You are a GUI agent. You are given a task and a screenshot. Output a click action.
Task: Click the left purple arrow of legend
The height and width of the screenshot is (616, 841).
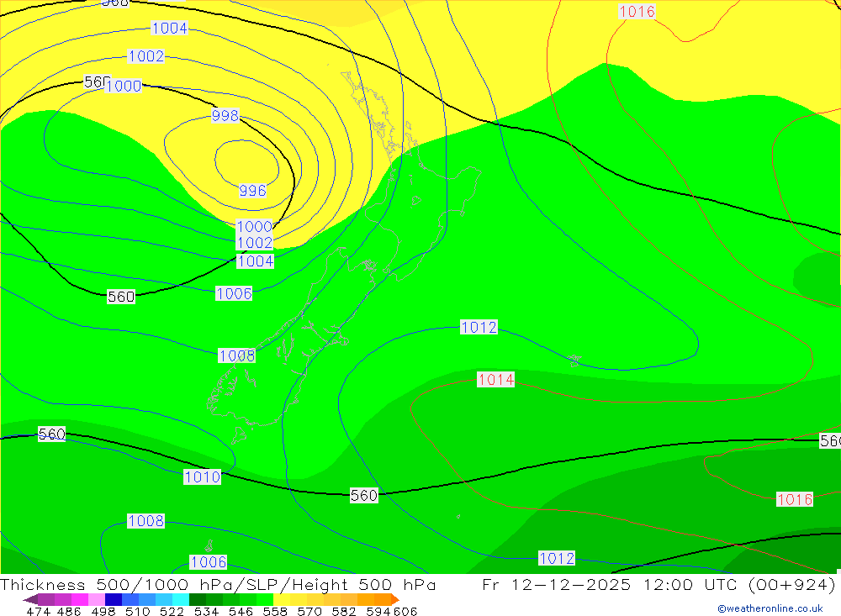click(30, 600)
